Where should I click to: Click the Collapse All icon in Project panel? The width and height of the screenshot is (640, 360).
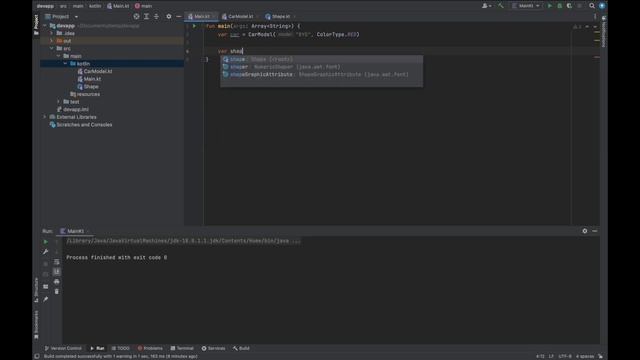(x=156, y=16)
